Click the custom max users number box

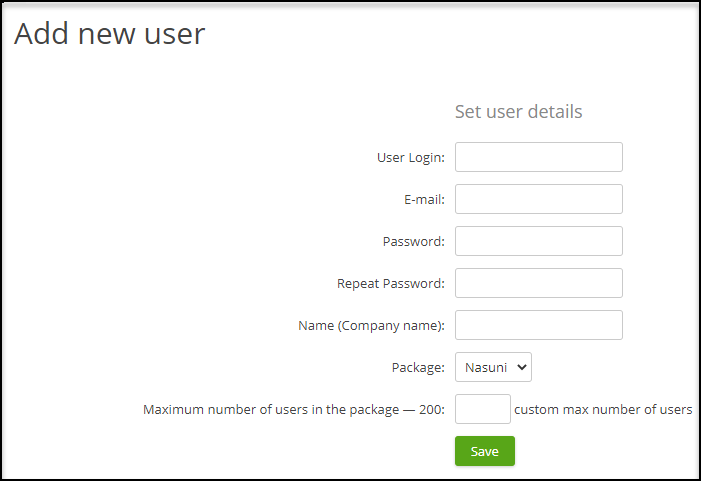[482, 409]
